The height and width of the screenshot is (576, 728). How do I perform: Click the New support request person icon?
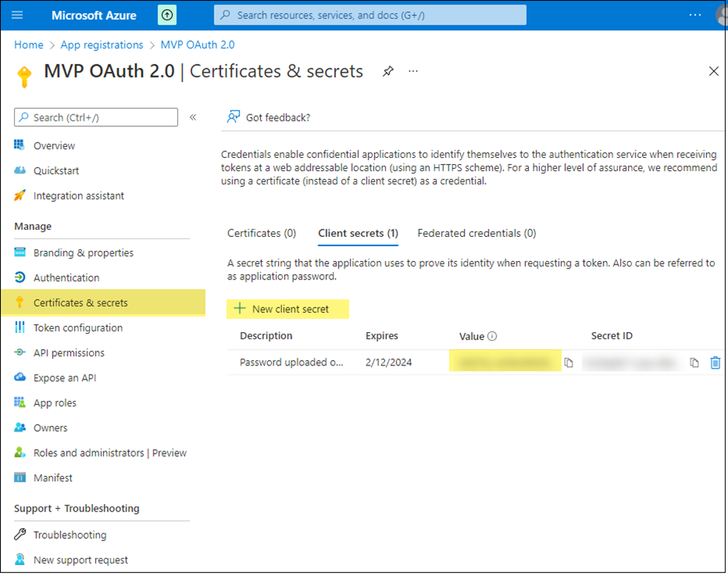pyautogui.click(x=19, y=560)
